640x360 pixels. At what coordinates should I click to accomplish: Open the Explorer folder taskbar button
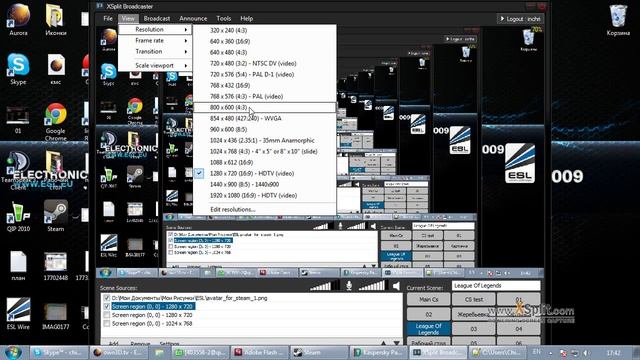point(159,353)
